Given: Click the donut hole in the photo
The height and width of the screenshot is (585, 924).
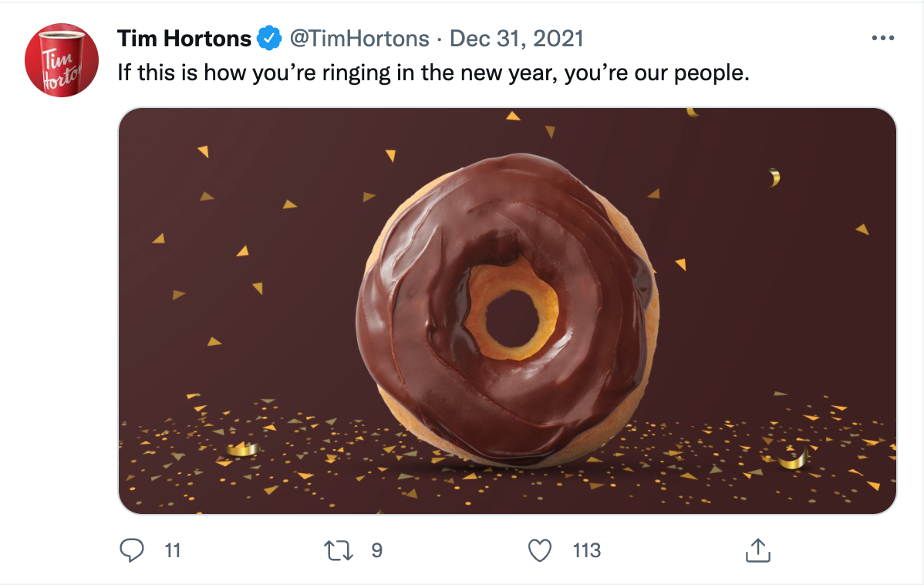Looking at the screenshot, I should pyautogui.click(x=511, y=319).
